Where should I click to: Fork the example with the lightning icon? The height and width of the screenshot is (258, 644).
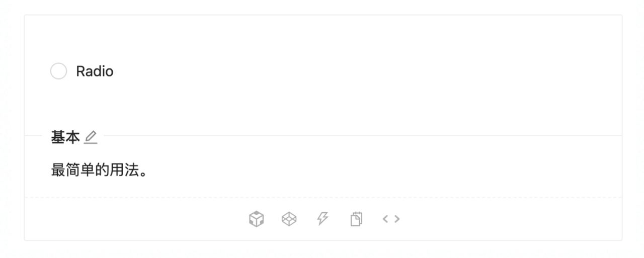(x=322, y=219)
